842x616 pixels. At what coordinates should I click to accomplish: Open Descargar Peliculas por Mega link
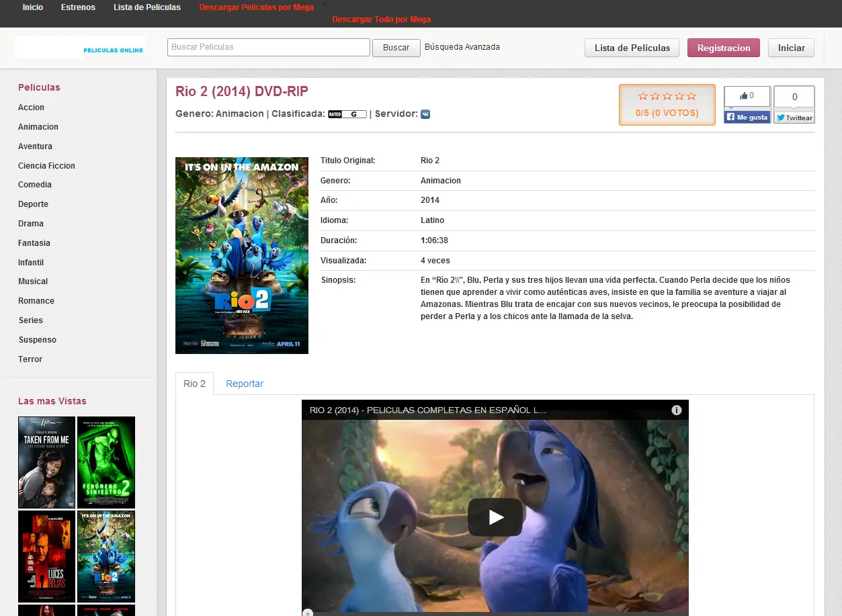pos(257,7)
